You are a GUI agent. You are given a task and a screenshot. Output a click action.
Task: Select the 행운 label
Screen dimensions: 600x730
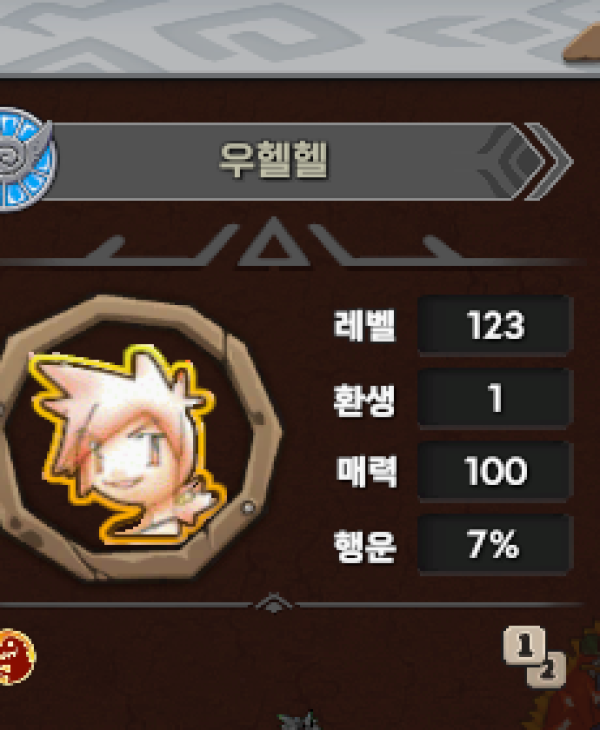[365, 546]
